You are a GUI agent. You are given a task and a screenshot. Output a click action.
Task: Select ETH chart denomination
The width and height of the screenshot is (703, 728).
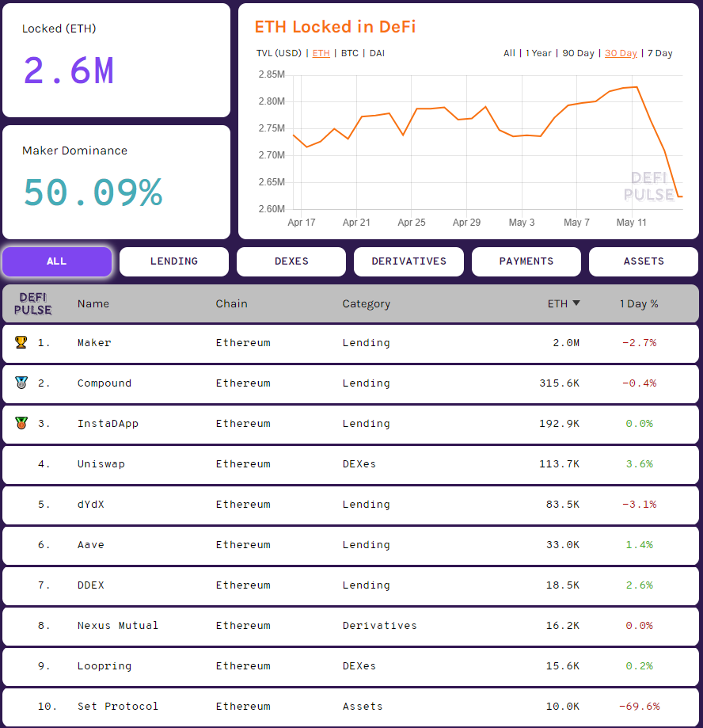pos(321,53)
